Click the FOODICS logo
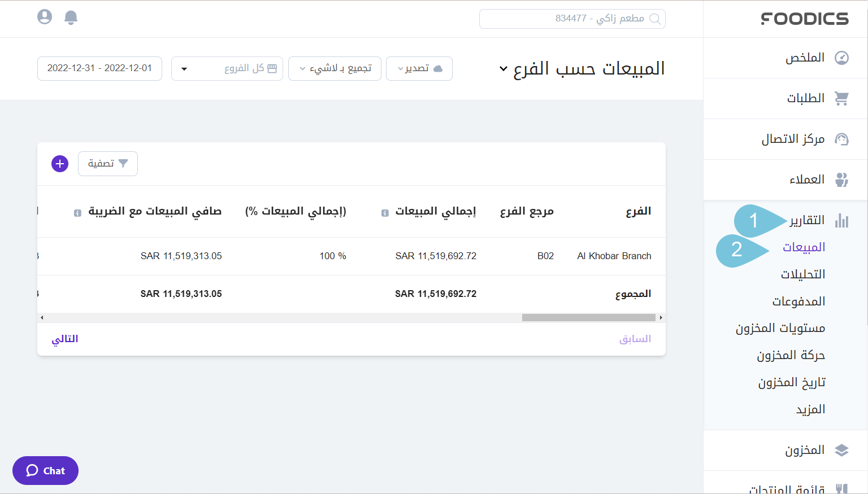Image resolution: width=868 pixels, height=494 pixels. pos(805,19)
